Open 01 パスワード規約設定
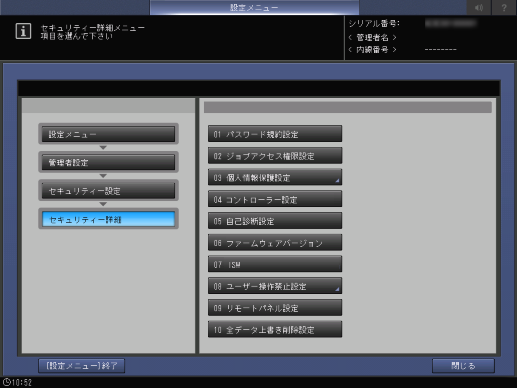517x388 pixels. click(275, 134)
